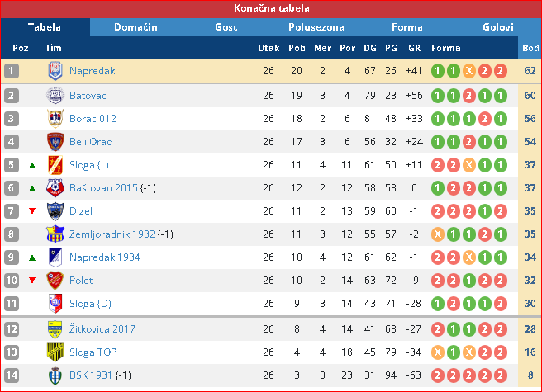
Task: Click the Batovac club crest
Action: tap(55, 96)
